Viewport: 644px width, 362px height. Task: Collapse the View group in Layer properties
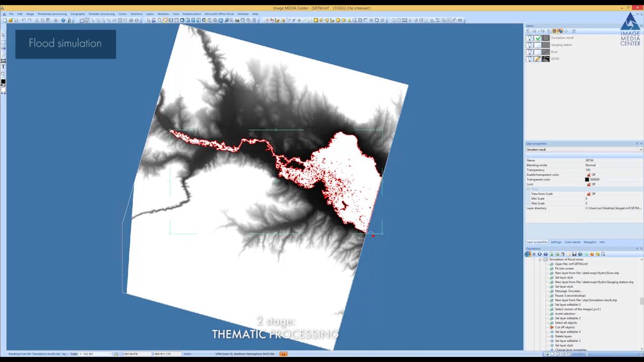tap(528, 189)
